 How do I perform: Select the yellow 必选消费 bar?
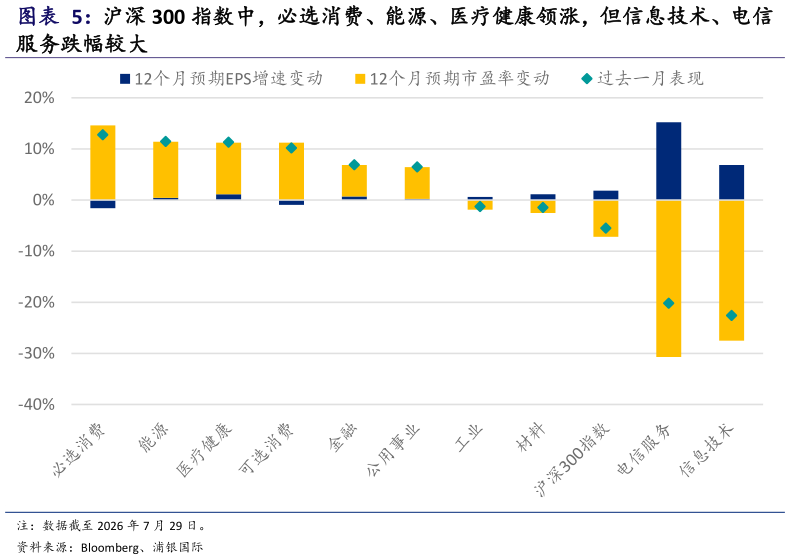pyautogui.click(x=103, y=162)
